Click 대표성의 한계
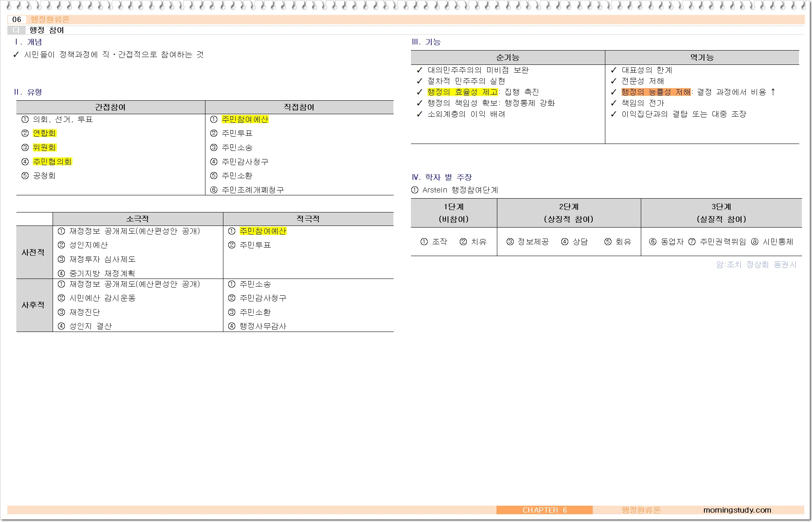 click(647, 70)
